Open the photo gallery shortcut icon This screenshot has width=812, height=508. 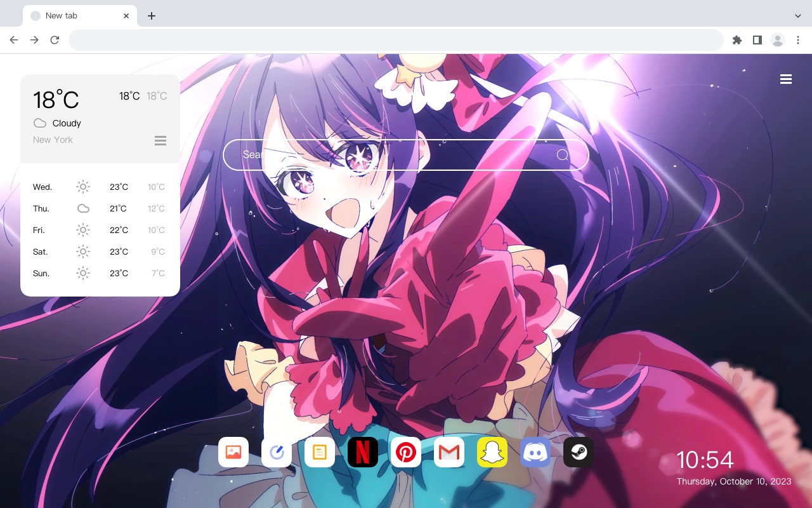[233, 452]
